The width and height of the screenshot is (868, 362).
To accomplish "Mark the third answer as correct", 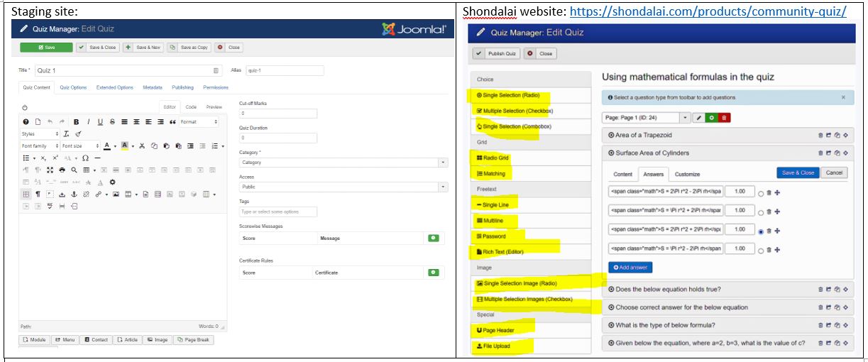I will pyautogui.click(x=761, y=231).
